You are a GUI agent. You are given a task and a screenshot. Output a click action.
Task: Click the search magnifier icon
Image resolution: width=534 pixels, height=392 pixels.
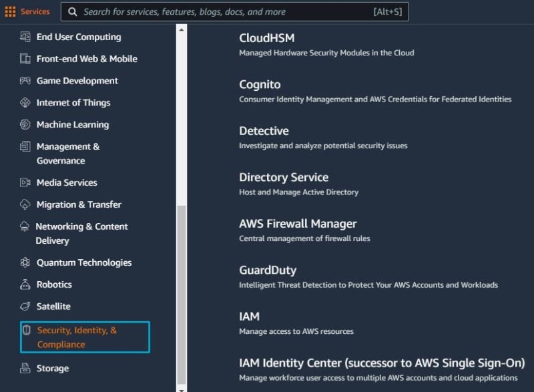[x=72, y=12]
